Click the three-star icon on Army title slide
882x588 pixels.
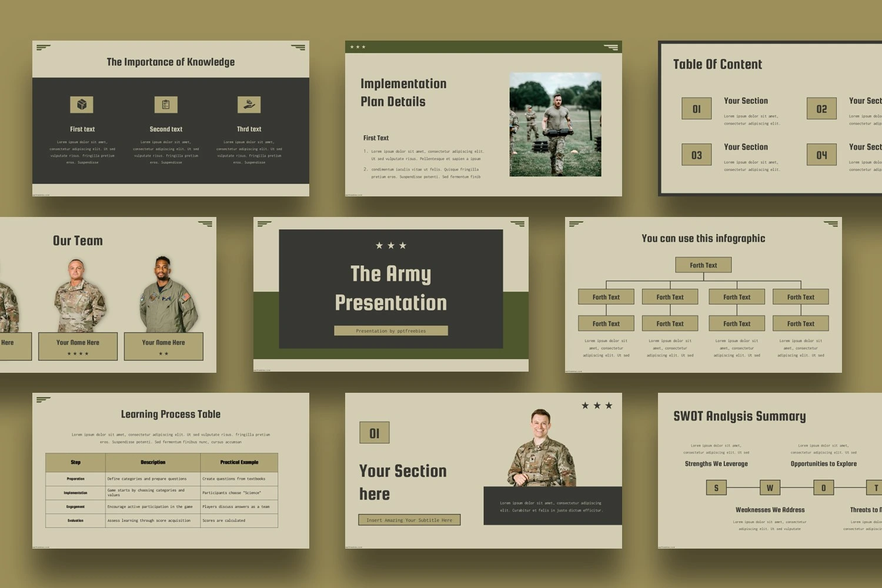click(x=391, y=246)
